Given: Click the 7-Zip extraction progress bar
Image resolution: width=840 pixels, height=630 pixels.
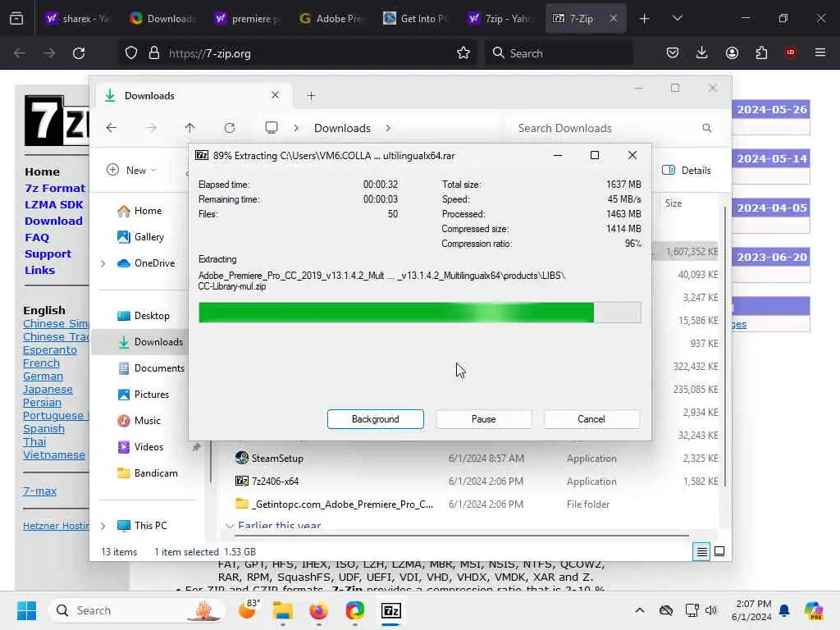Looking at the screenshot, I should pos(419,313).
